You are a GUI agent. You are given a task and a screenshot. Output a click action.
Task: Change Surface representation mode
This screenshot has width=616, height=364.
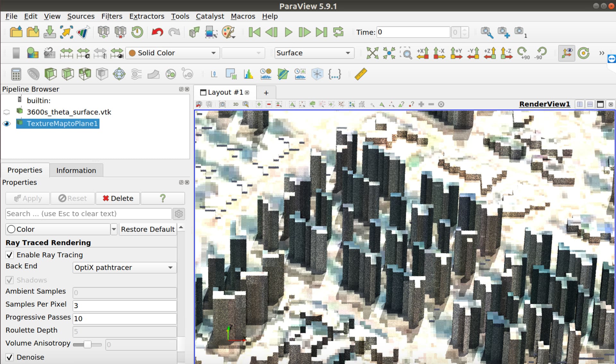[313, 53]
